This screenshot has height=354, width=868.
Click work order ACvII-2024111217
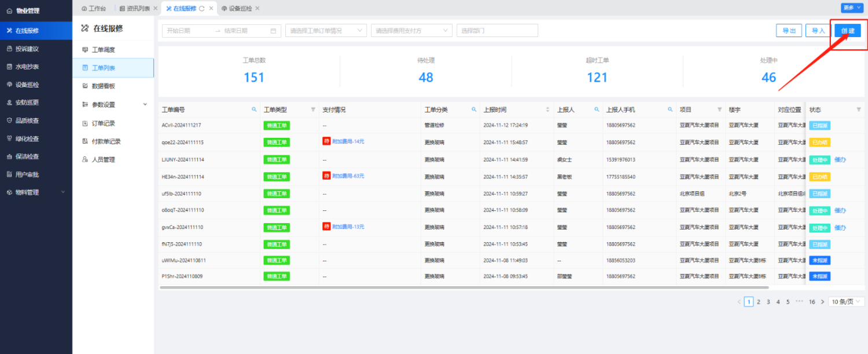click(182, 125)
